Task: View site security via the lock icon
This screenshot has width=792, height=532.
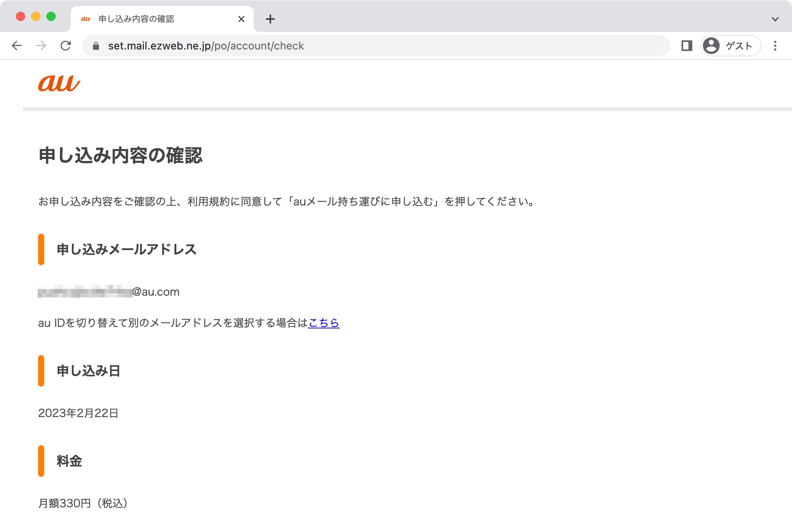Action: (96, 46)
